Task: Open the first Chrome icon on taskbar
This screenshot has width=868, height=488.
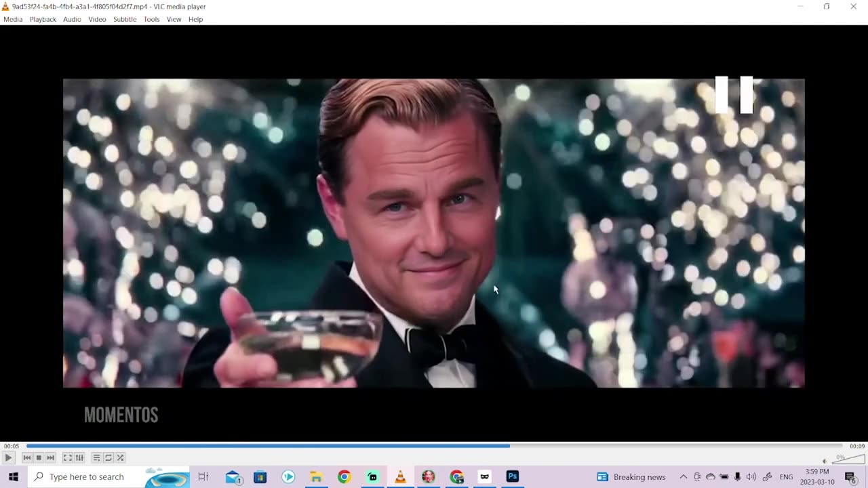Action: [x=344, y=476]
